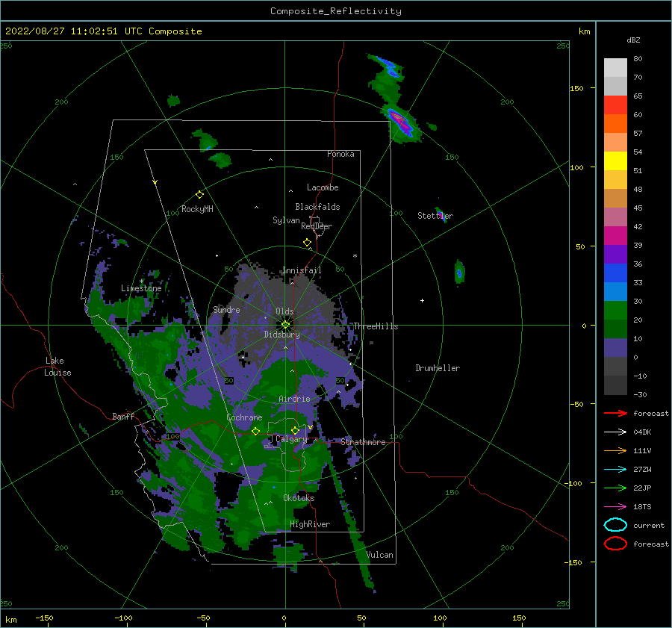
Task: Click the Vulcan city label
Action: click(x=380, y=555)
